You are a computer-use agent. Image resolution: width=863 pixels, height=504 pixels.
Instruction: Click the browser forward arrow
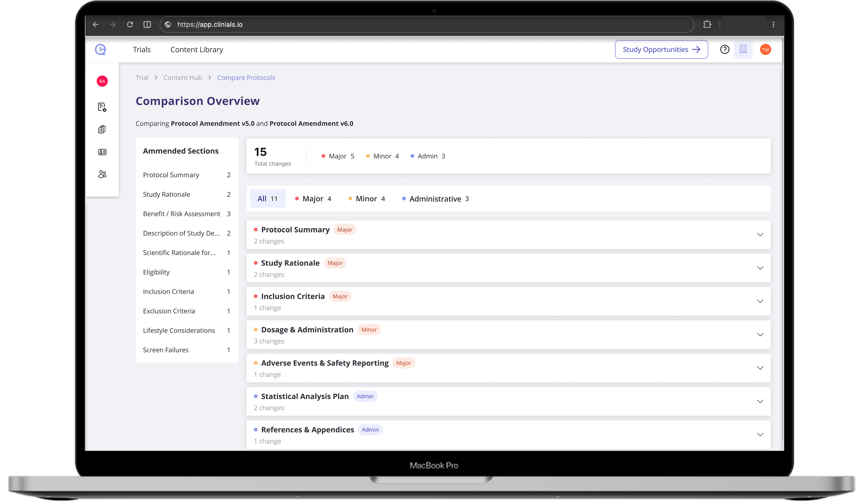pos(113,25)
